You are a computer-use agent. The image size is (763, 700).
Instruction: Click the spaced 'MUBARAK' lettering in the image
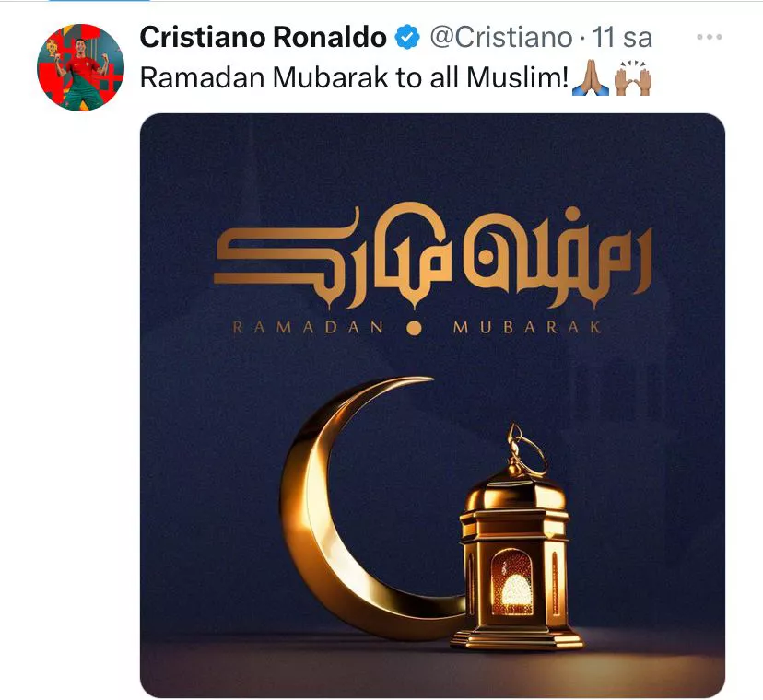527,327
